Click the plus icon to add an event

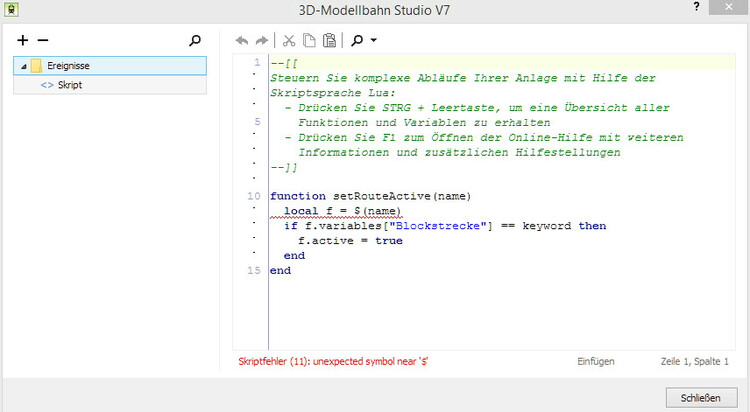click(24, 41)
